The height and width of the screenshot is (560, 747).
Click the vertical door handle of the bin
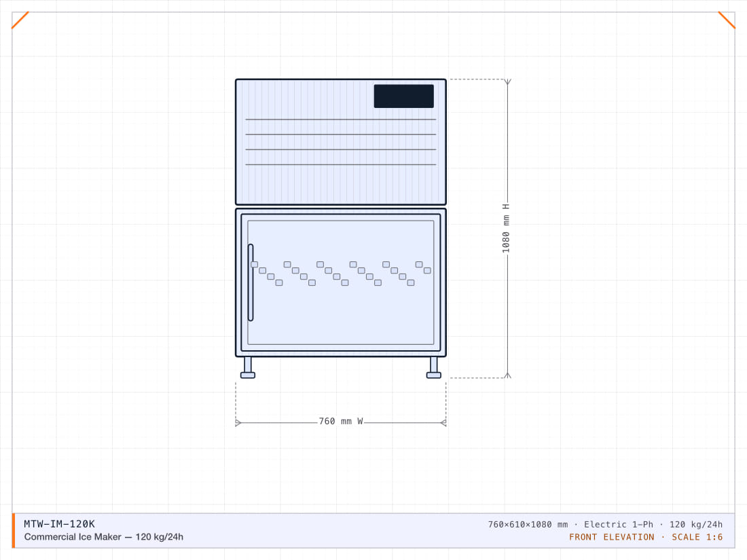(251, 282)
